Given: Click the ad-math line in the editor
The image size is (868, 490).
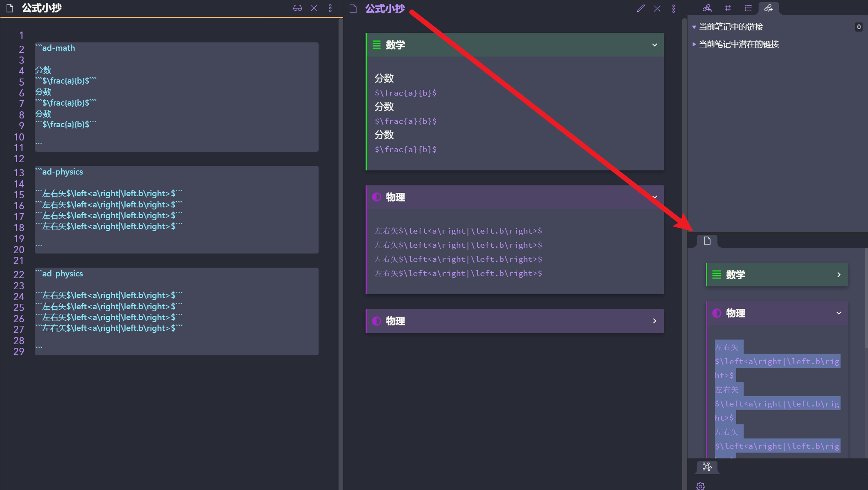Looking at the screenshot, I should [x=59, y=48].
